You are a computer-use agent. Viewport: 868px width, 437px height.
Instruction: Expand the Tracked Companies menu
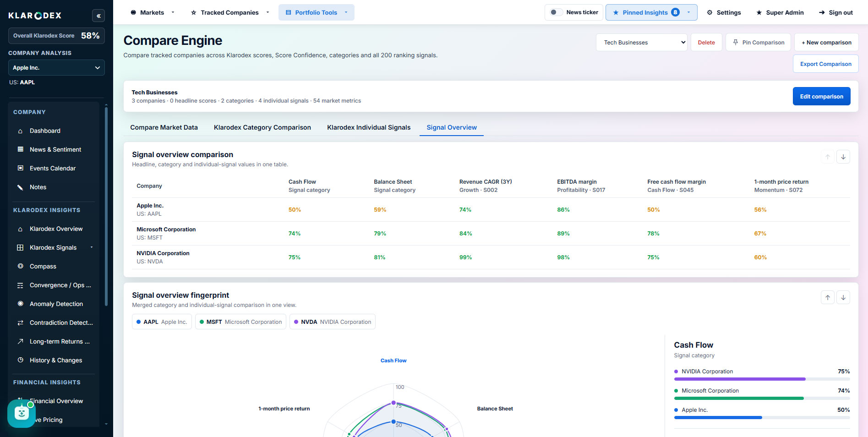pos(267,12)
